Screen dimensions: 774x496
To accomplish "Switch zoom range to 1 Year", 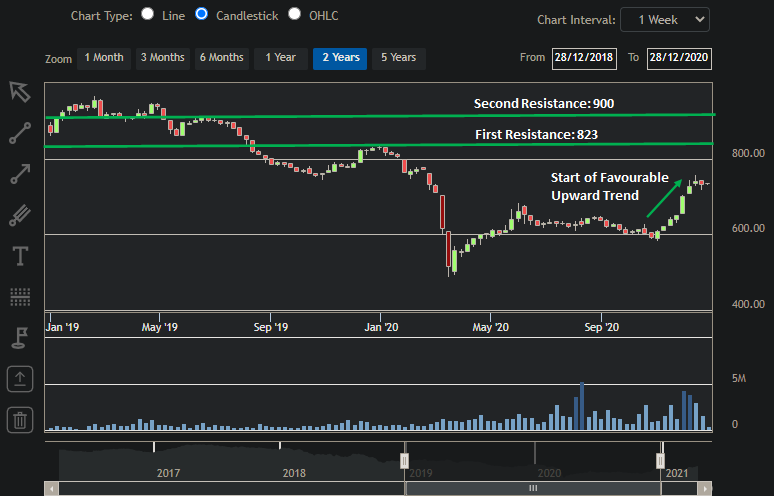I will coord(280,58).
